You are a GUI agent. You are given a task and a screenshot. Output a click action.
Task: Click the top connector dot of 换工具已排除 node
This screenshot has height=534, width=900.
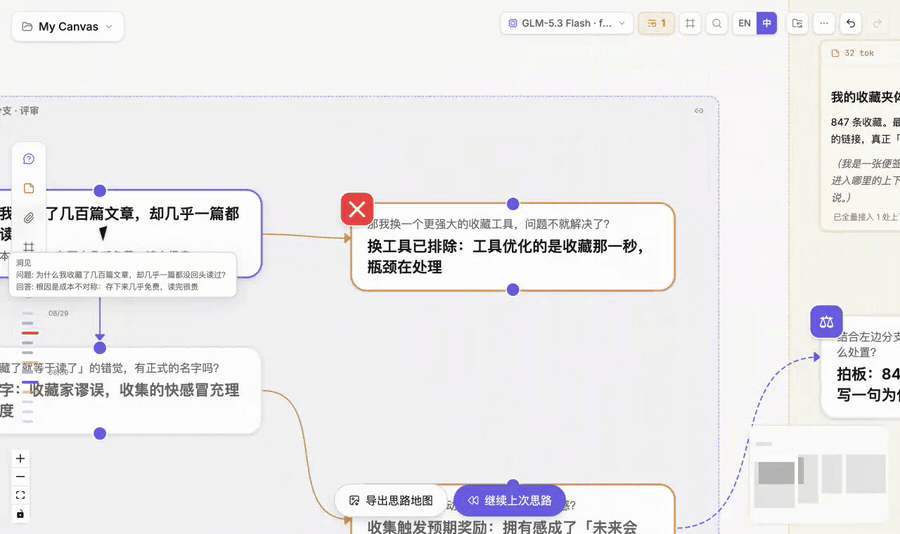coord(513,204)
